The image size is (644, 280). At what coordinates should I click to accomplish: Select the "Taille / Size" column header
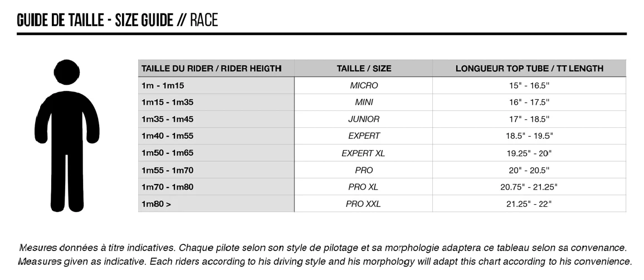[364, 69]
